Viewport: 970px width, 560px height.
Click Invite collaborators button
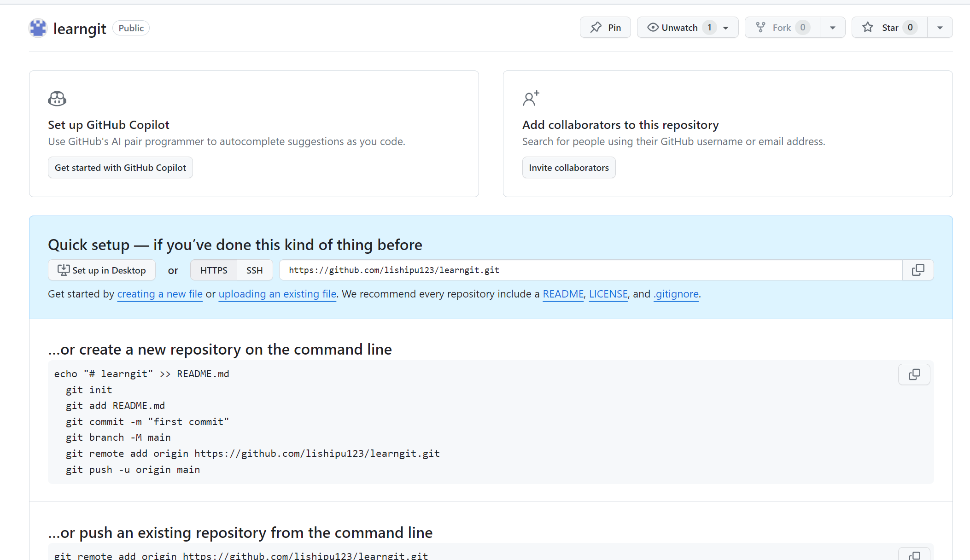tap(568, 168)
